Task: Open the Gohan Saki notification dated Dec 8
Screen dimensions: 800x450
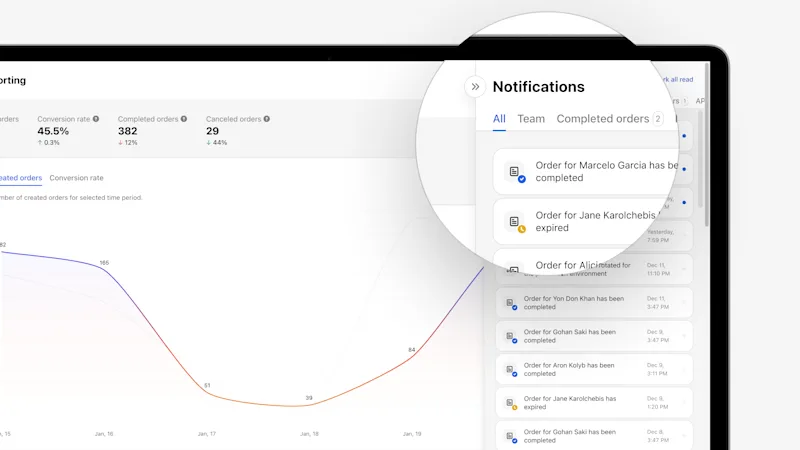Action: 594,436
